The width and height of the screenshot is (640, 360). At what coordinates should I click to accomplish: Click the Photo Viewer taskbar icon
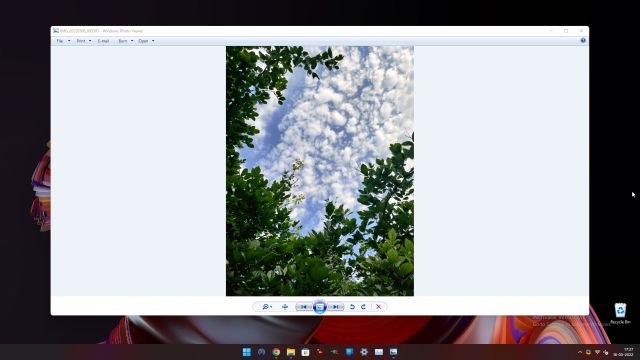pyautogui.click(x=393, y=352)
